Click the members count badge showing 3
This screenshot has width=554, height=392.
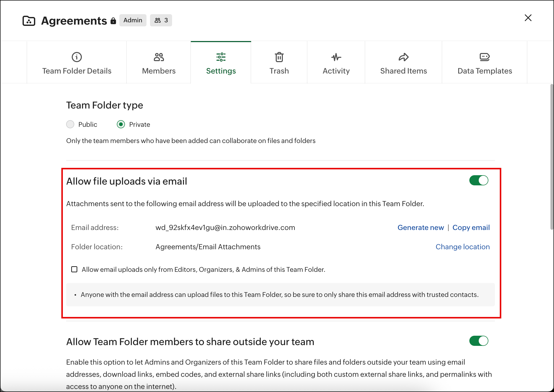click(x=161, y=20)
